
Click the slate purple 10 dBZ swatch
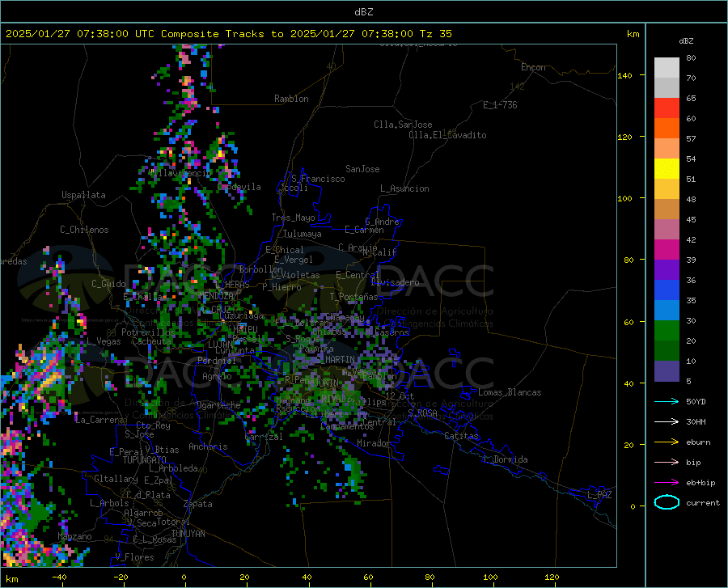point(667,371)
